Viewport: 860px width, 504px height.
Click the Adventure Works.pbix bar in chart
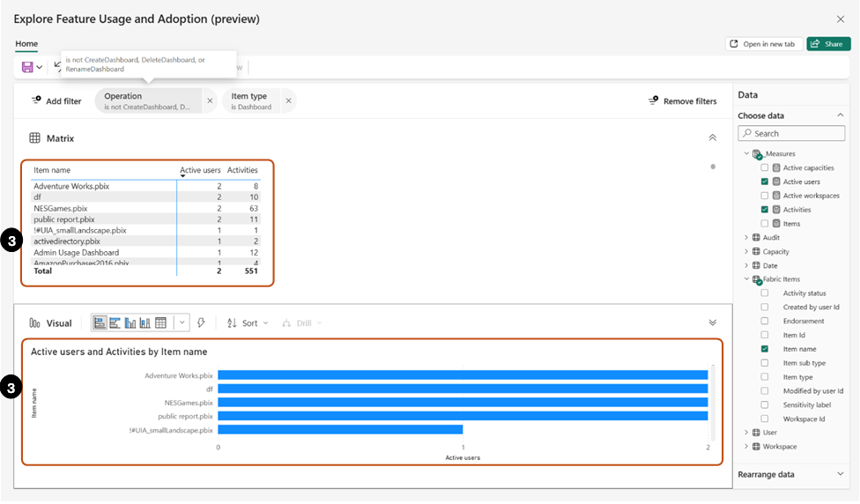[x=463, y=375]
